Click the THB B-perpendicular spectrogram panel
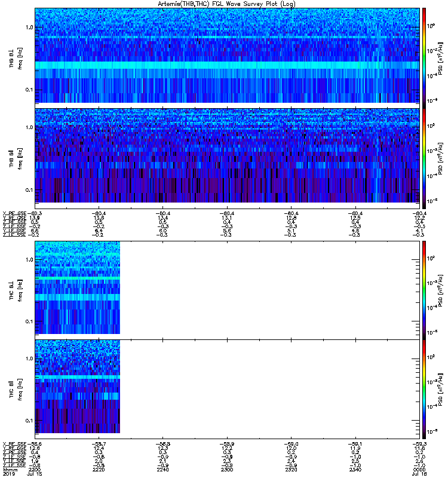This screenshot has height=478, width=448. (227, 56)
